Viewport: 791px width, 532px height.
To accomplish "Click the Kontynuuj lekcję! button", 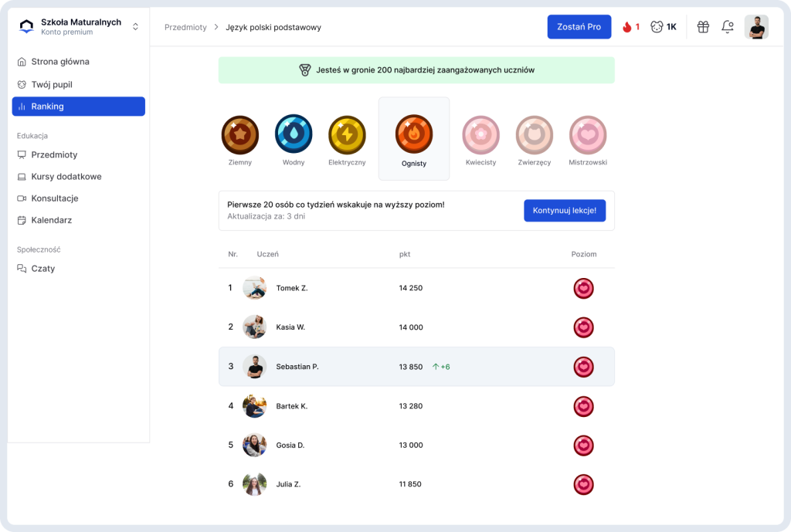I will [x=565, y=210].
